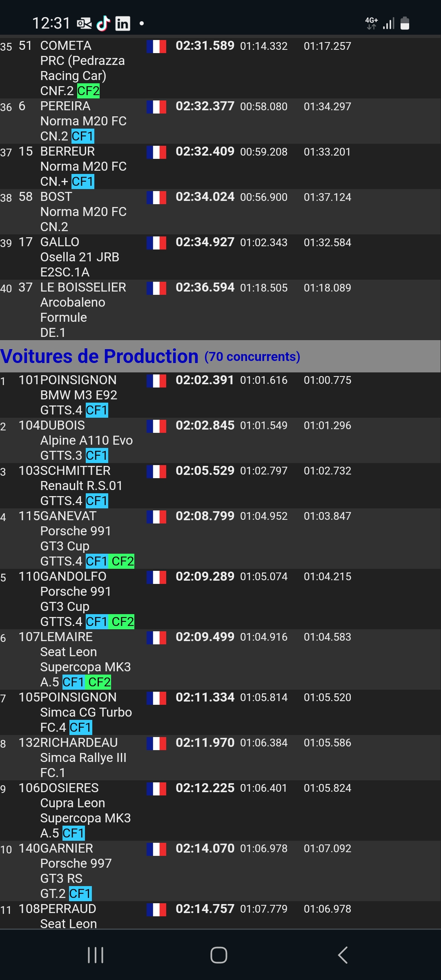Open the recent apps button
441x980 pixels.
96,955
